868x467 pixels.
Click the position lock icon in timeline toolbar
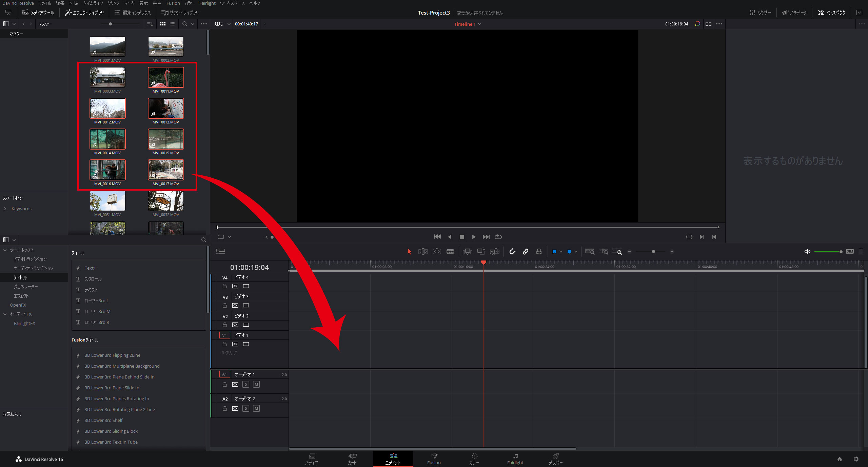(x=539, y=252)
